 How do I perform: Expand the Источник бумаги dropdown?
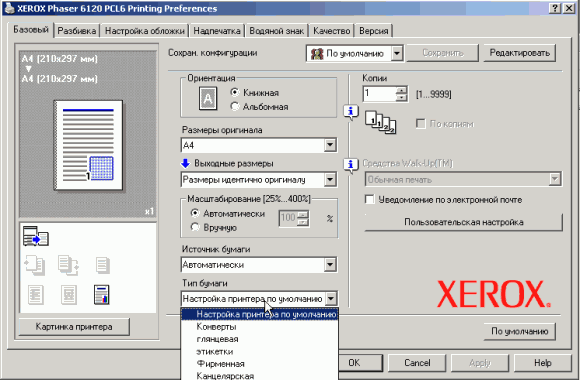[x=330, y=265]
